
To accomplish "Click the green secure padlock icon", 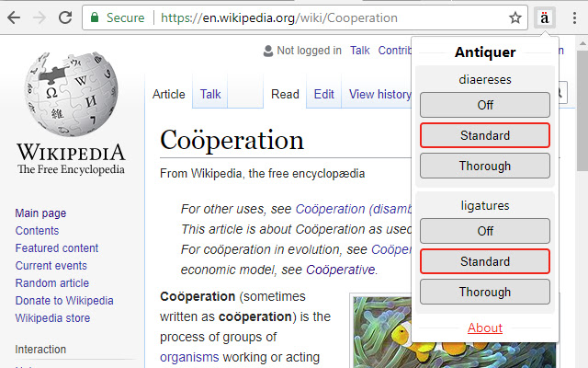I will tap(95, 17).
